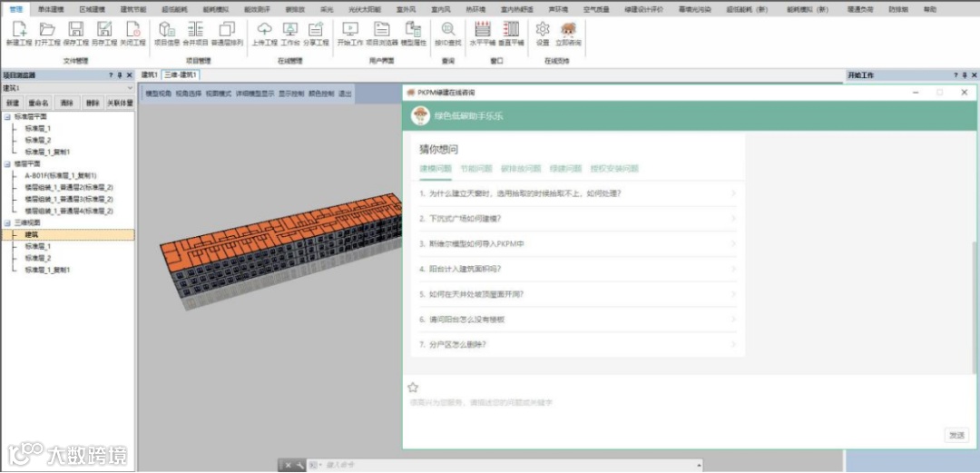Open 设置 gear settings icon
This screenshot has height=473, width=980.
pyautogui.click(x=543, y=29)
